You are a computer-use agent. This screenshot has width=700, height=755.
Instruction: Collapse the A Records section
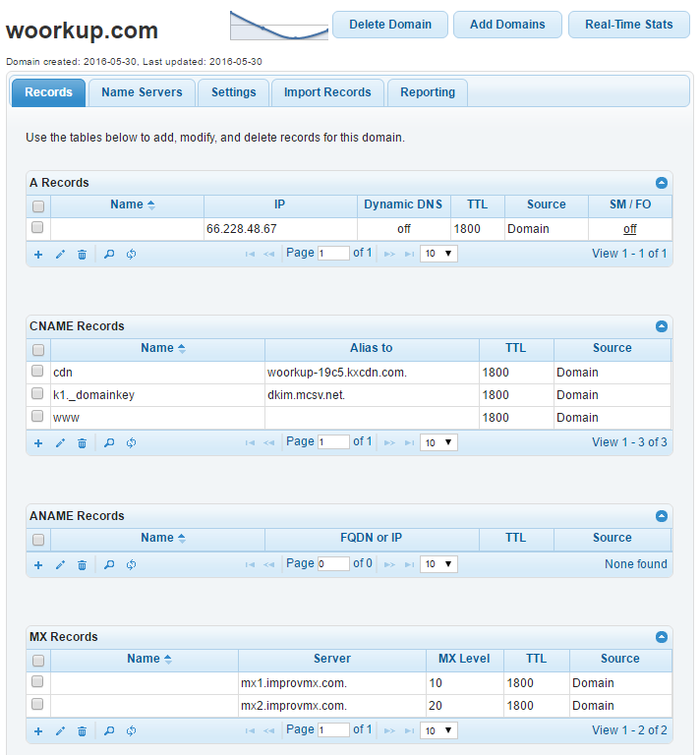pyautogui.click(x=662, y=183)
